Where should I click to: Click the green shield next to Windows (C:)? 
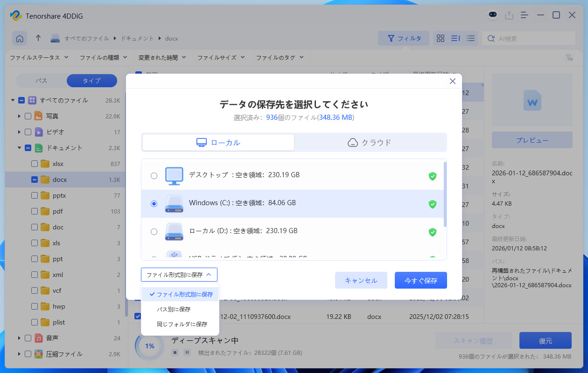point(433,204)
